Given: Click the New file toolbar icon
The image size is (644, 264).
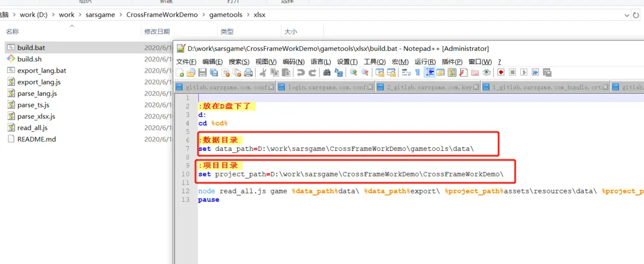Looking at the screenshot, I should (180, 73).
